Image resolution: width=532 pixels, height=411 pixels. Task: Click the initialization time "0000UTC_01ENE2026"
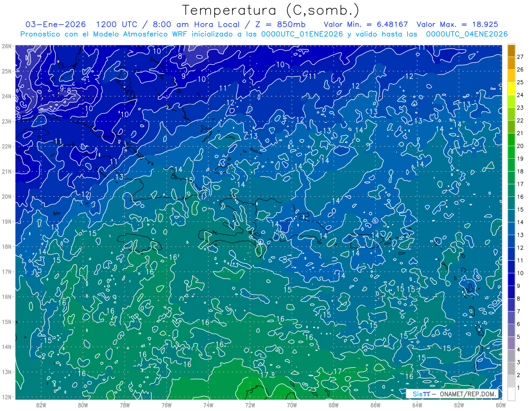click(x=302, y=34)
